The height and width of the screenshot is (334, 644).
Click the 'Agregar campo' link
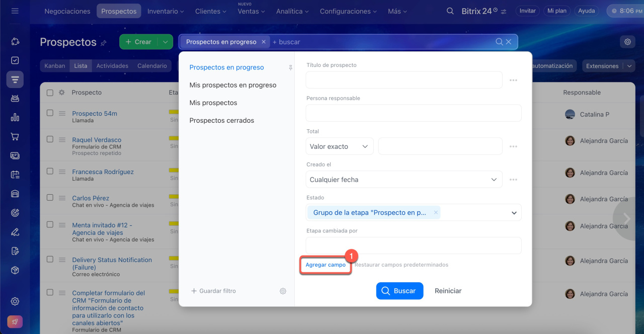point(326,265)
